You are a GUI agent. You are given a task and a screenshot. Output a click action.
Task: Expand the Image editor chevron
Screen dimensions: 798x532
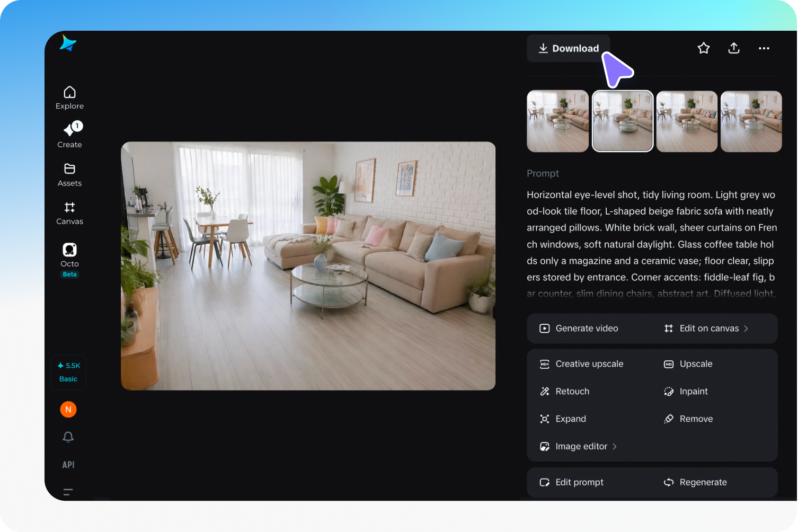(x=615, y=447)
